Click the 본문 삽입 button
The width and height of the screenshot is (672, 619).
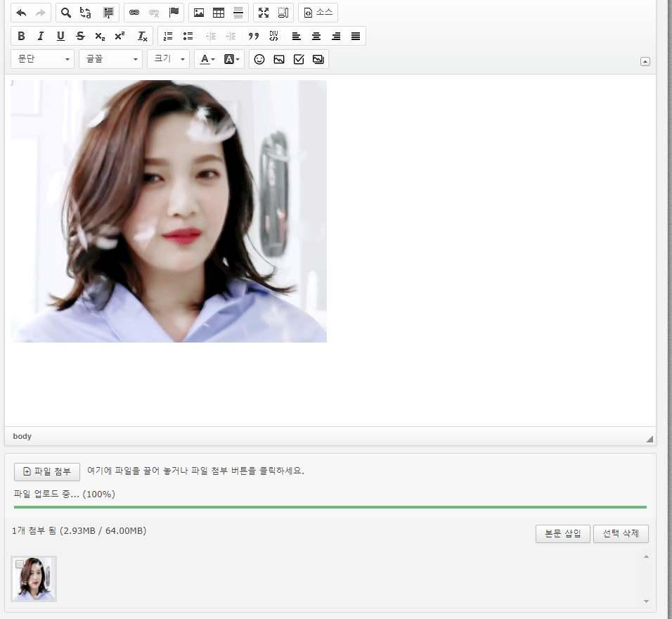pyautogui.click(x=563, y=534)
